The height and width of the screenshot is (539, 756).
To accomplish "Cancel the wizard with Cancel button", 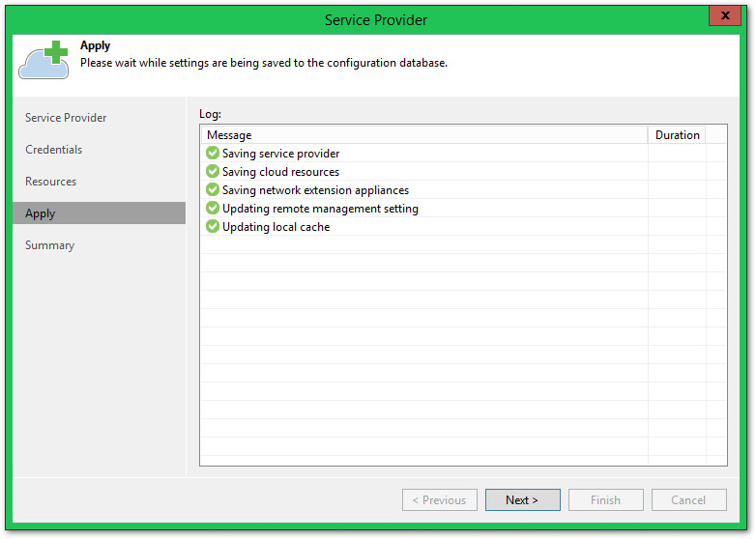I will [688, 500].
